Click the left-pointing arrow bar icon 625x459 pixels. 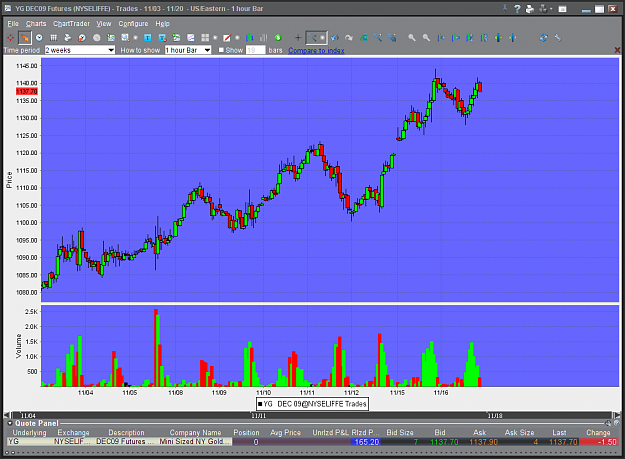coord(441,37)
